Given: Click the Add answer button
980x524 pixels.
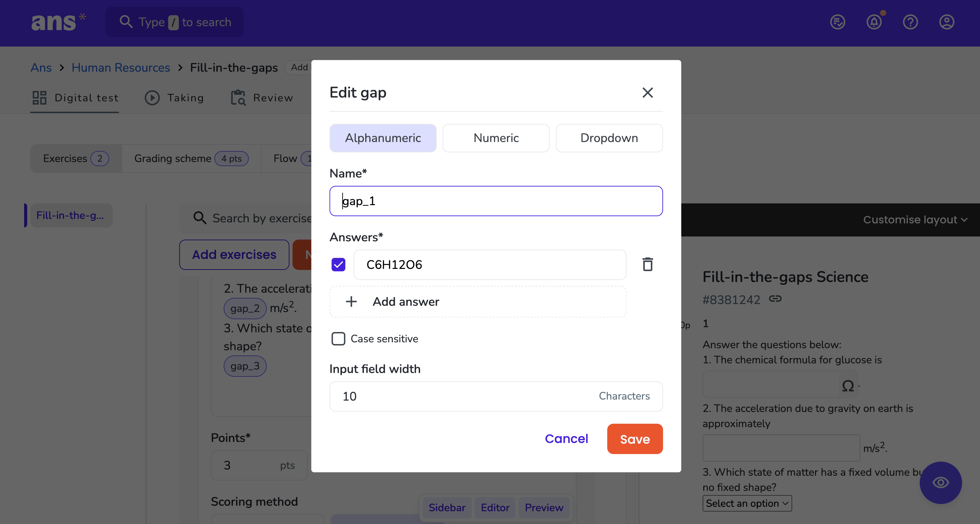Looking at the screenshot, I should coord(478,302).
